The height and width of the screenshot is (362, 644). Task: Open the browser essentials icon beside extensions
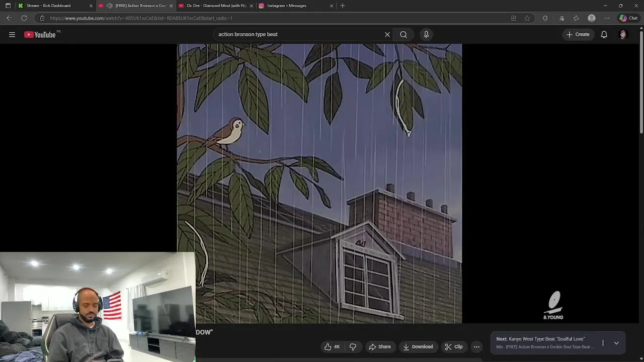coord(562,18)
